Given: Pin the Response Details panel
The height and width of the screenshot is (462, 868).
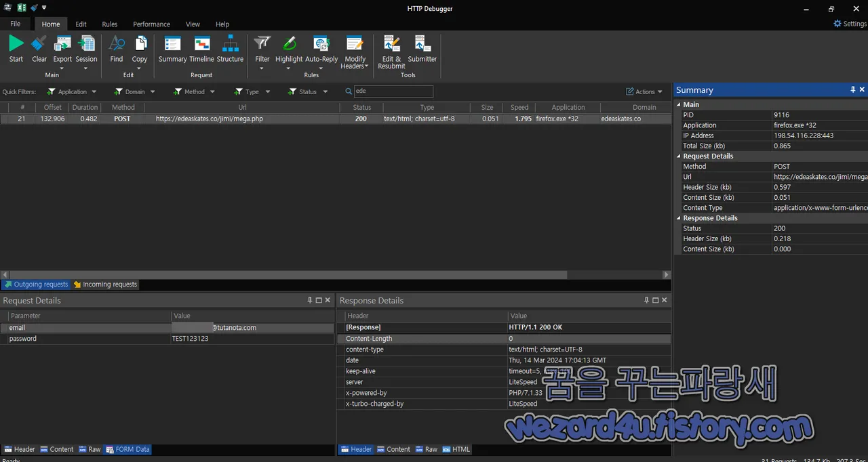Looking at the screenshot, I should coord(646,299).
